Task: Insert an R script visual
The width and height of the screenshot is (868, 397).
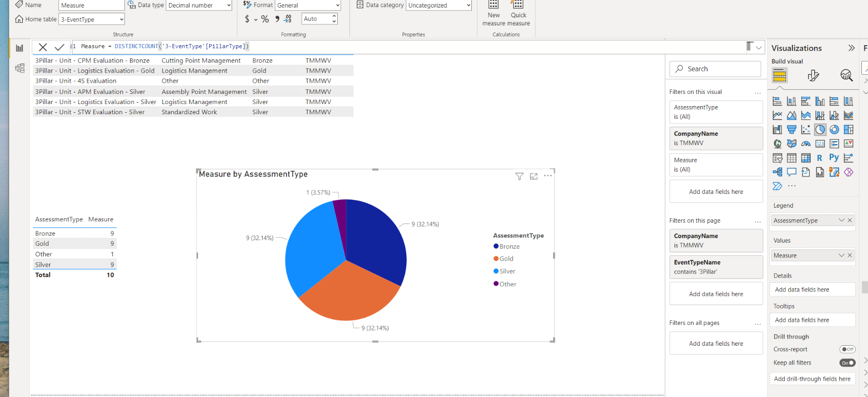Action: [820, 158]
